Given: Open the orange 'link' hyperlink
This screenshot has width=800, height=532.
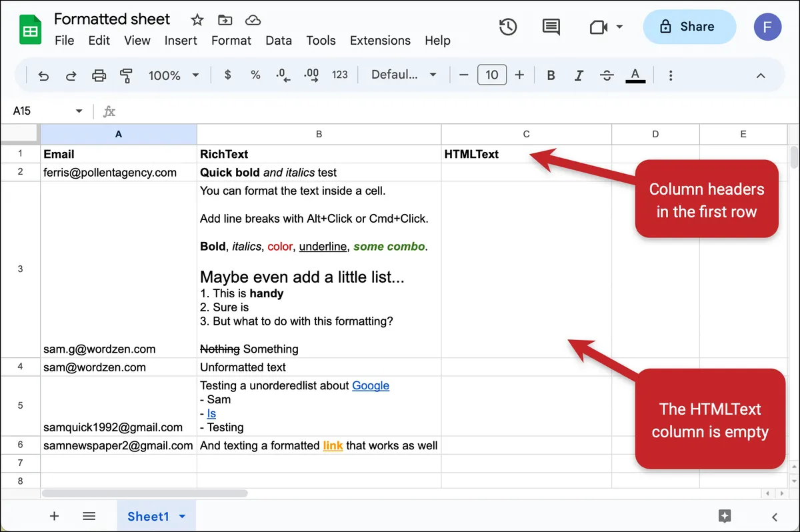Looking at the screenshot, I should tap(333, 445).
